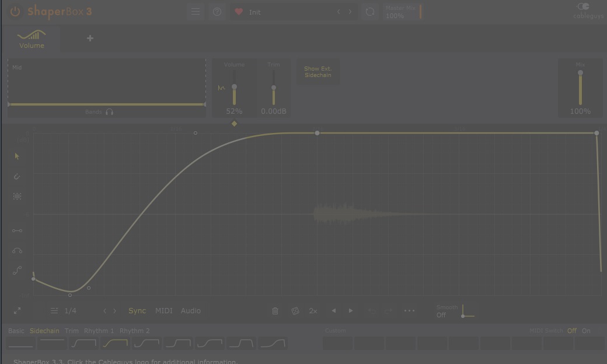Pick the curved line drawing tool
607x364 pixels.
[17, 250]
